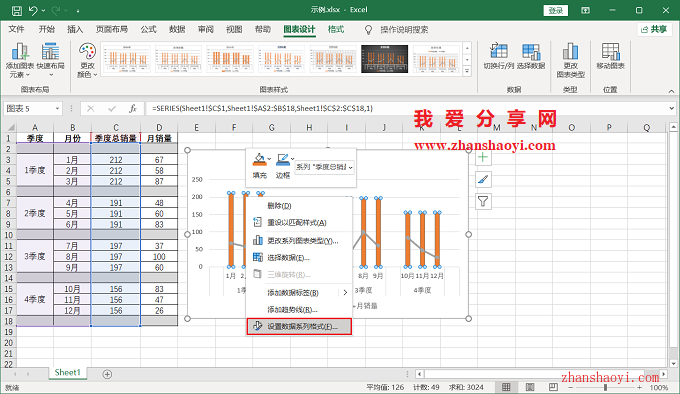The height and width of the screenshot is (394, 680).
Task: Switch to the 公式 (Formulas) tab
Action: 148,29
